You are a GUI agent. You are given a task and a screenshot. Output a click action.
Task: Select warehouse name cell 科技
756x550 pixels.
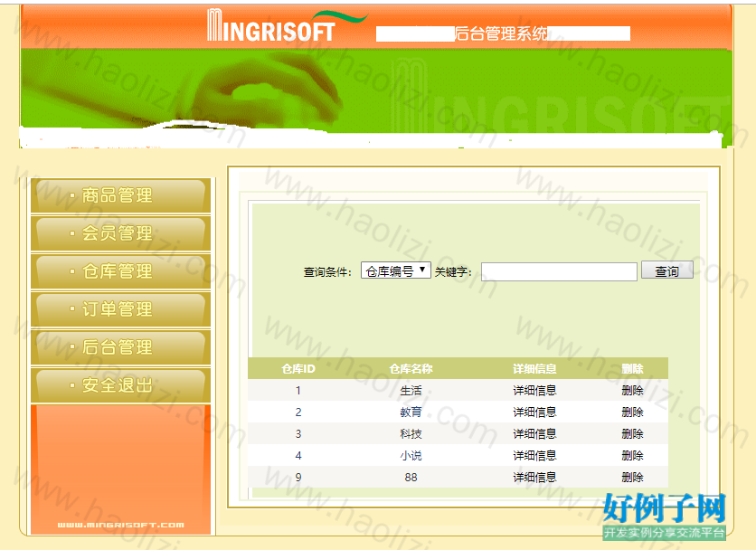click(x=411, y=433)
